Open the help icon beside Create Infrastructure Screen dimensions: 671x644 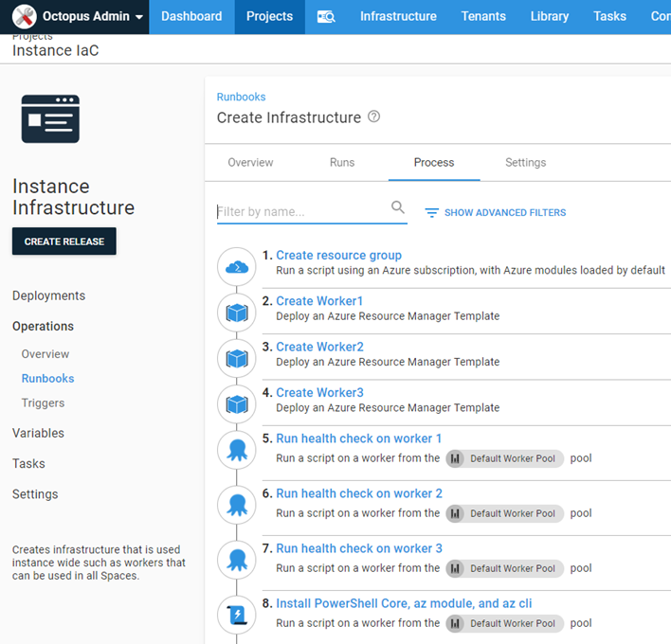tap(373, 117)
